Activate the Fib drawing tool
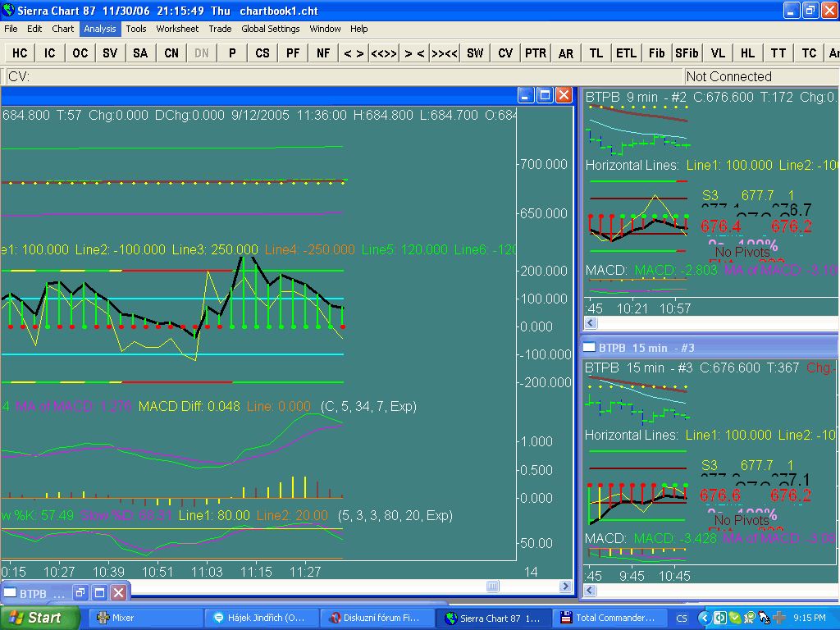 (x=656, y=52)
